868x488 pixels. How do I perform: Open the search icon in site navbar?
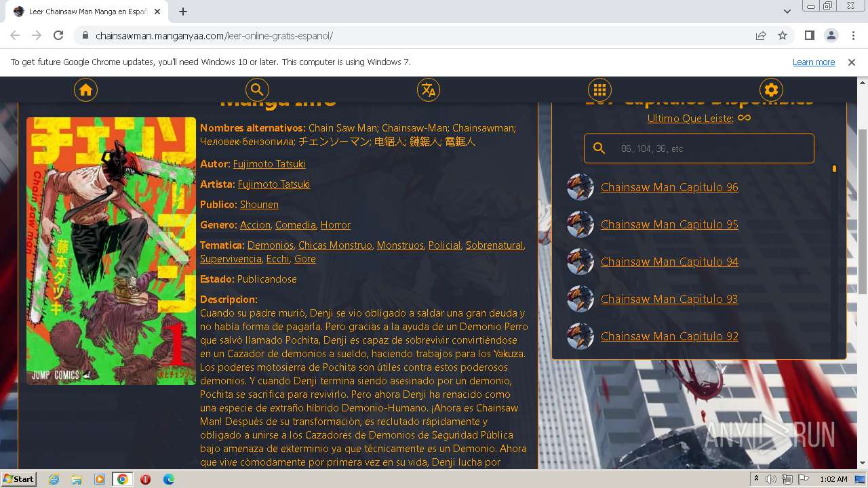click(257, 90)
